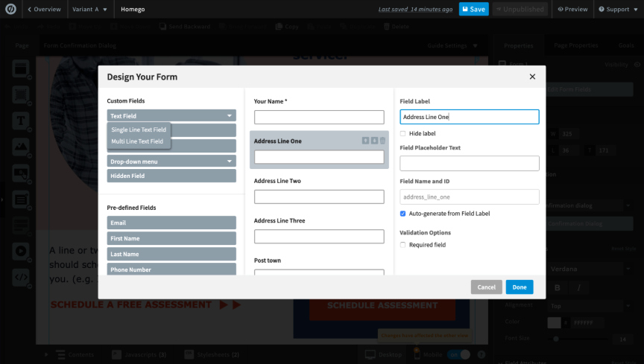Select the Custom HTML widget icon
The height and width of the screenshot is (364, 644).
21,277
